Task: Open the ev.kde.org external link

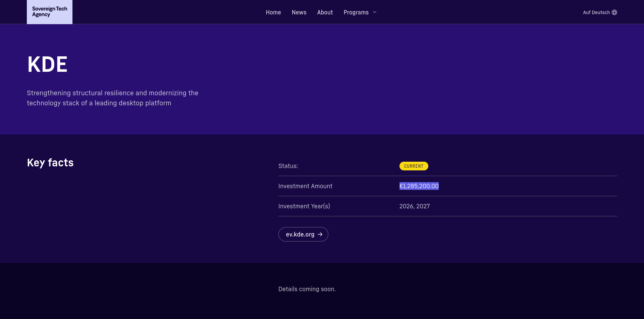Action: click(303, 234)
